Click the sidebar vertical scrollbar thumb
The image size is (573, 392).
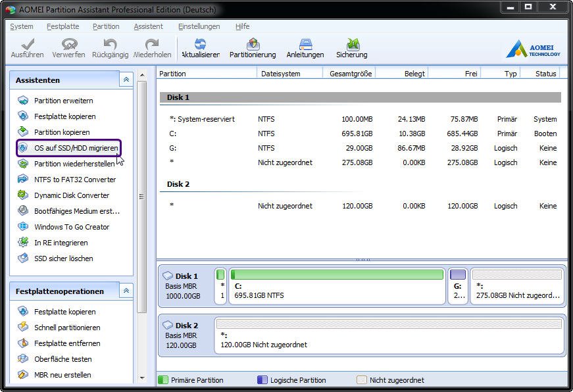point(142,197)
